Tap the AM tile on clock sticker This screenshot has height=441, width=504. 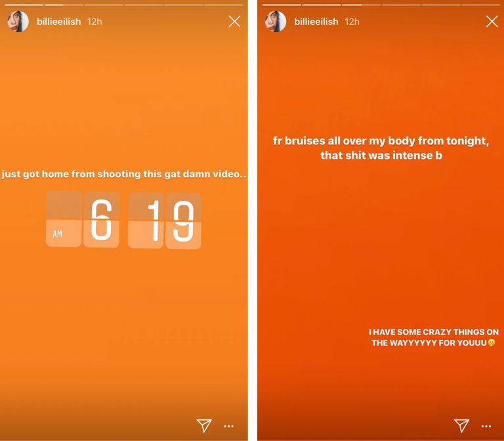(64, 219)
